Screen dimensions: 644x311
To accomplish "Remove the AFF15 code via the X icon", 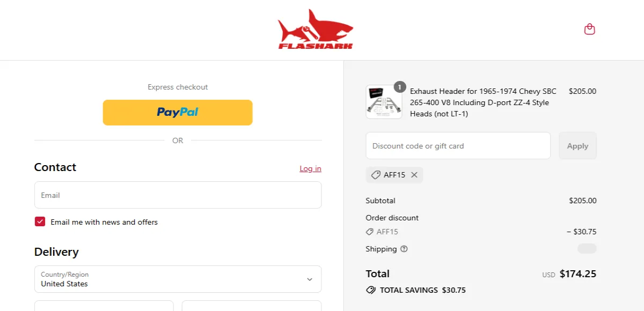I will tap(414, 174).
